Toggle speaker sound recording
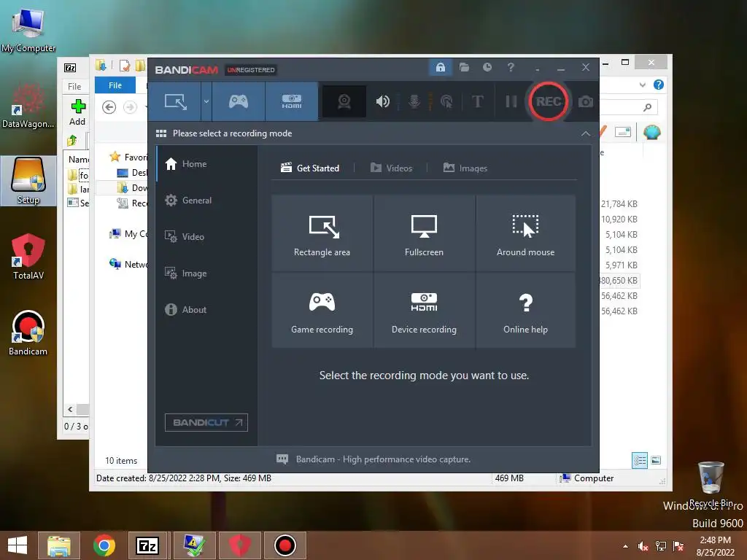The width and height of the screenshot is (747, 560). (x=382, y=101)
